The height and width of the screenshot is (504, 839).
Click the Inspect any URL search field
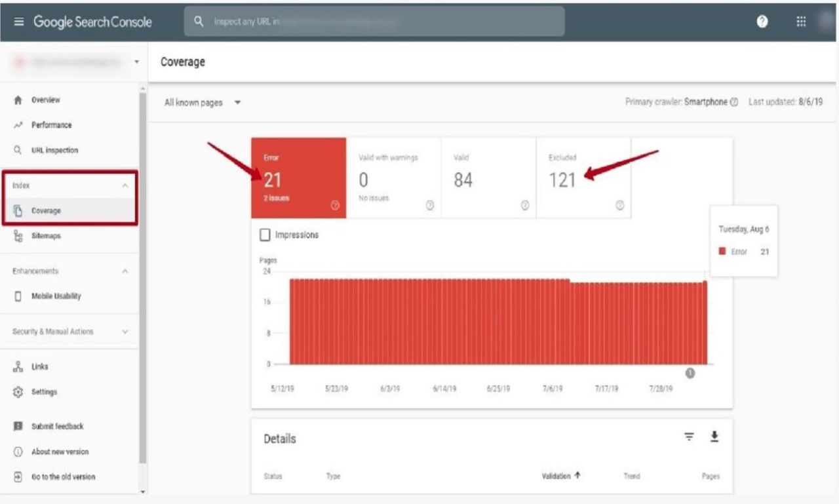tap(374, 22)
